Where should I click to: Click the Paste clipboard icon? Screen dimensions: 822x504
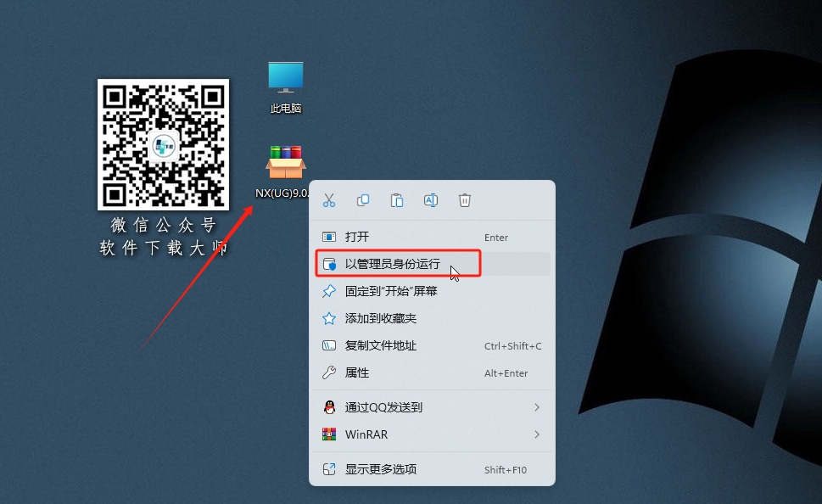(x=396, y=200)
